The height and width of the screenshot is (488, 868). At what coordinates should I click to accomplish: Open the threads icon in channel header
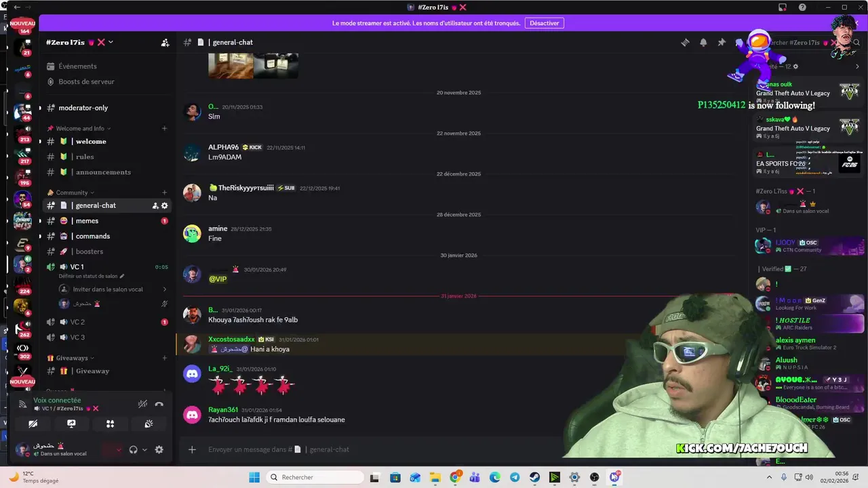point(685,42)
